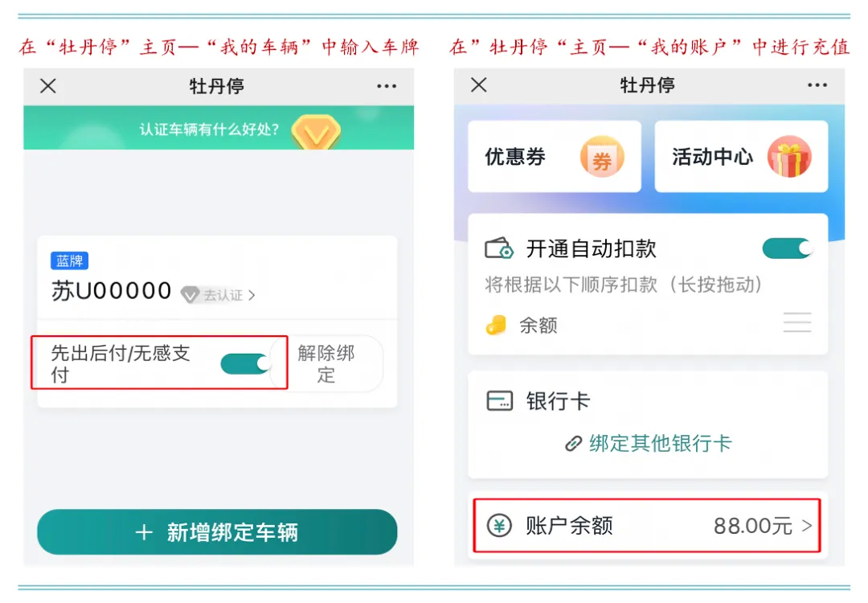The height and width of the screenshot is (603, 868).
Task: Open 去认证 vehicle verification chevron
Action: point(251,295)
